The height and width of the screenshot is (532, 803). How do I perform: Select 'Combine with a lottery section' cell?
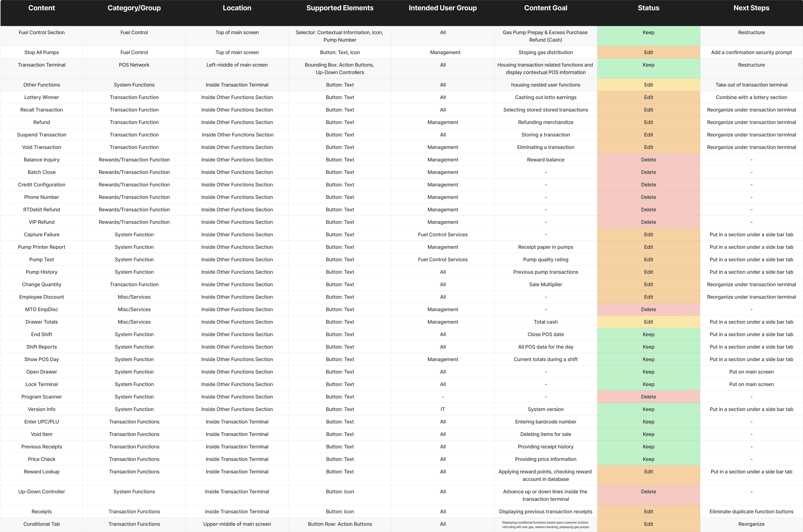(x=751, y=97)
